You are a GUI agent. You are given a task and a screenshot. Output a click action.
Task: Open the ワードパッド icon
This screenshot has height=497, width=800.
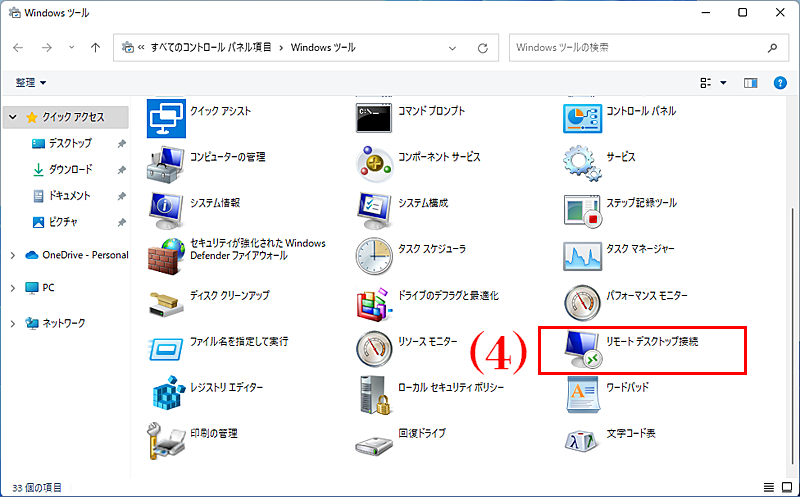pyautogui.click(x=583, y=394)
